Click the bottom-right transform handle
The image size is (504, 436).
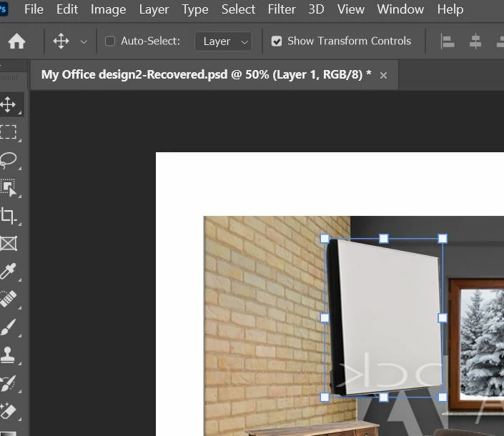443,397
